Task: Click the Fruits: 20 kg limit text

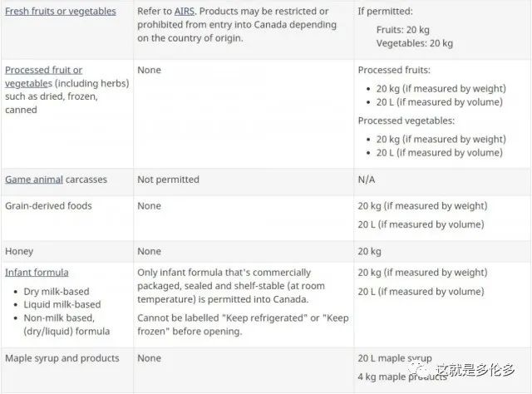Action: 402,30
